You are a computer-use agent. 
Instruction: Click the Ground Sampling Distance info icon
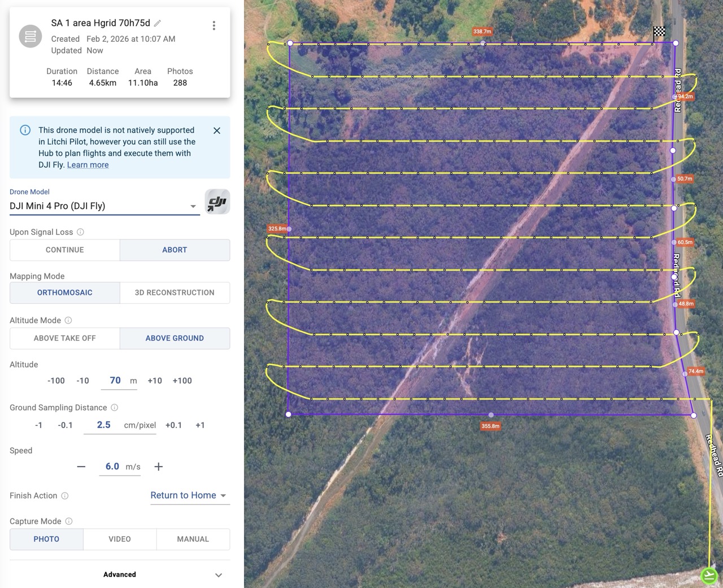115,408
